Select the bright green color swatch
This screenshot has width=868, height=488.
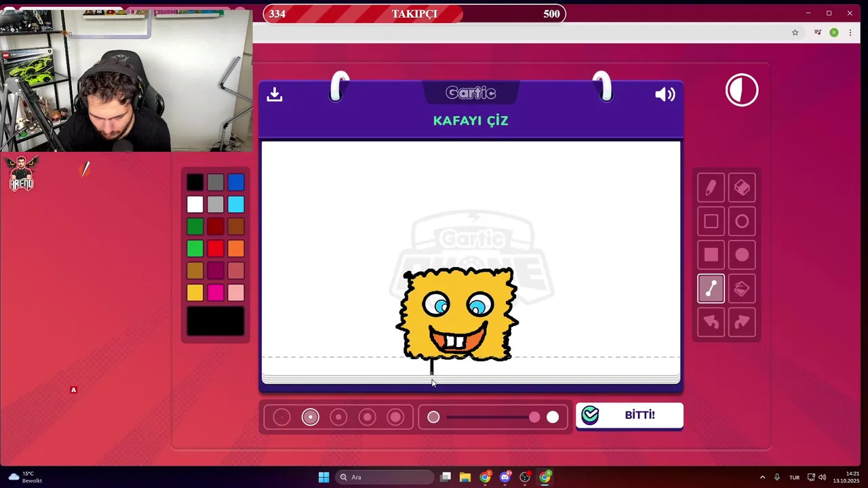pos(195,249)
